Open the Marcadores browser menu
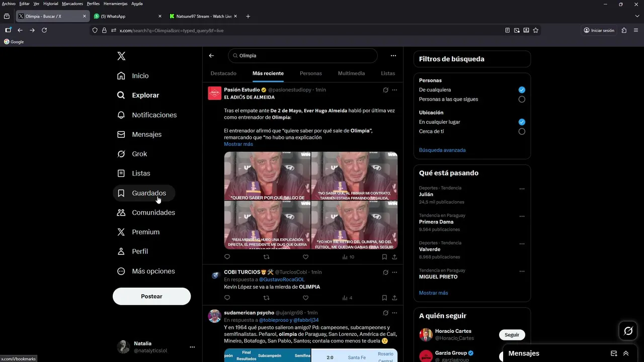644x362 pixels. pos(72,4)
